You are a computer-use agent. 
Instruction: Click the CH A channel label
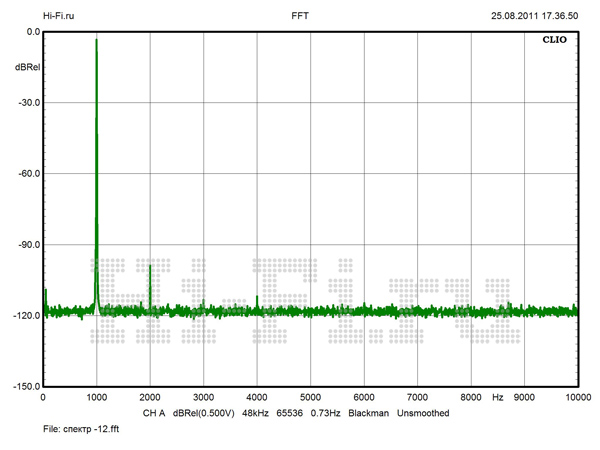153,413
